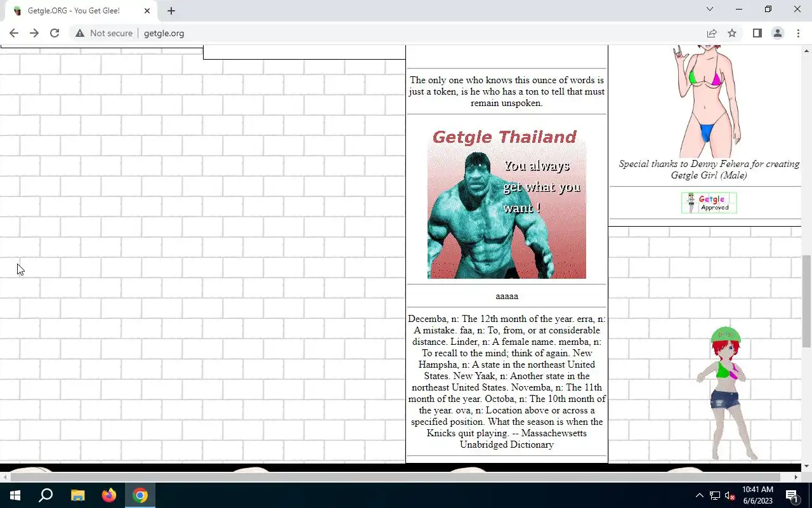The image size is (812, 508).
Task: Open the Windows Start menu
Action: 15,495
